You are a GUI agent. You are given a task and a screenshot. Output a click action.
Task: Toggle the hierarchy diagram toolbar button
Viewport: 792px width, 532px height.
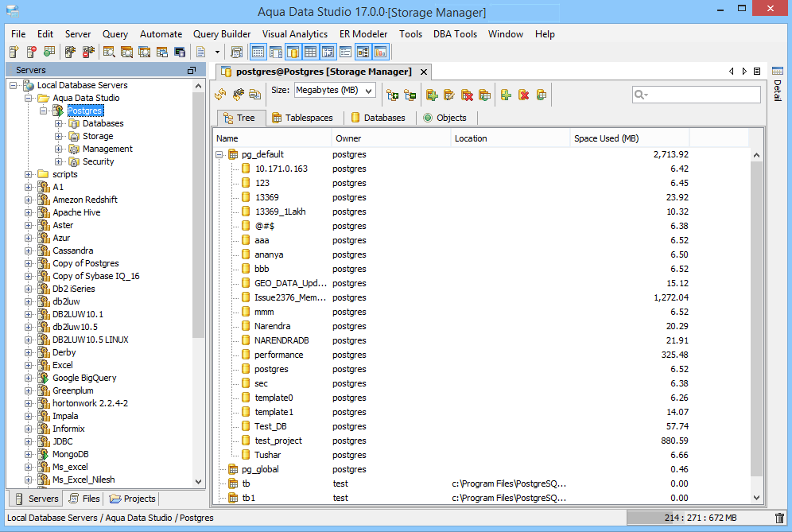[363, 52]
